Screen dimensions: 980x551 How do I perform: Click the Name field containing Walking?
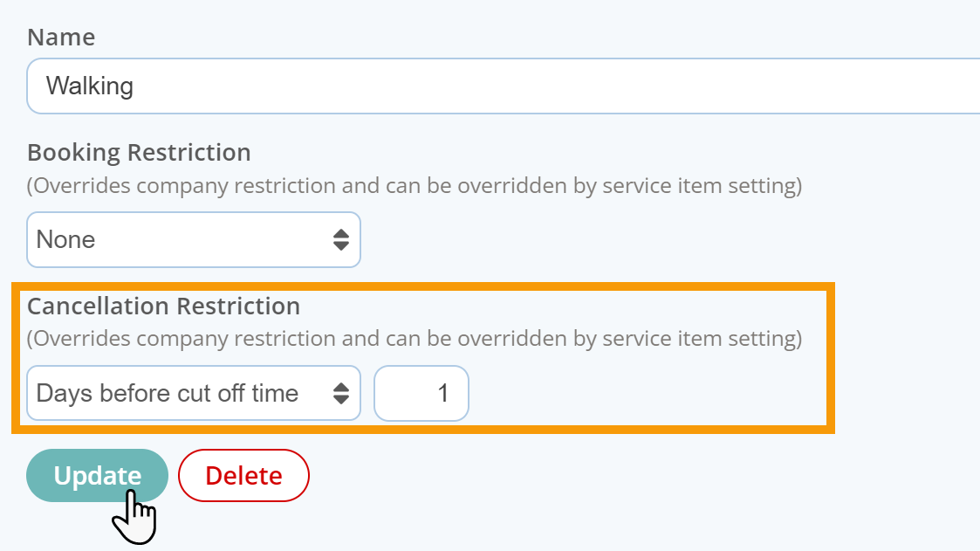click(504, 86)
